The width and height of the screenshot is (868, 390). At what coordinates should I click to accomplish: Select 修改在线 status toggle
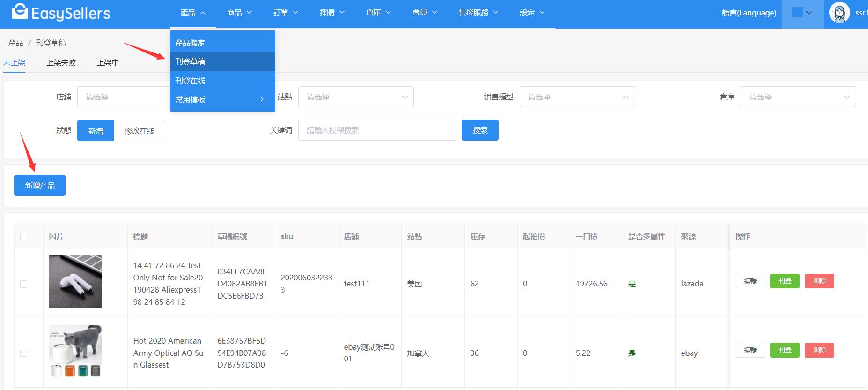click(x=140, y=131)
